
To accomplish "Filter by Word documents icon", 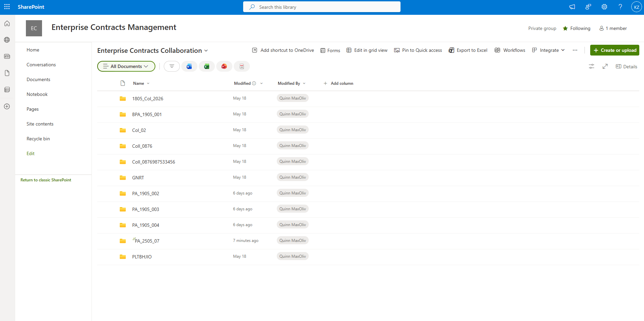I will (x=189, y=66).
